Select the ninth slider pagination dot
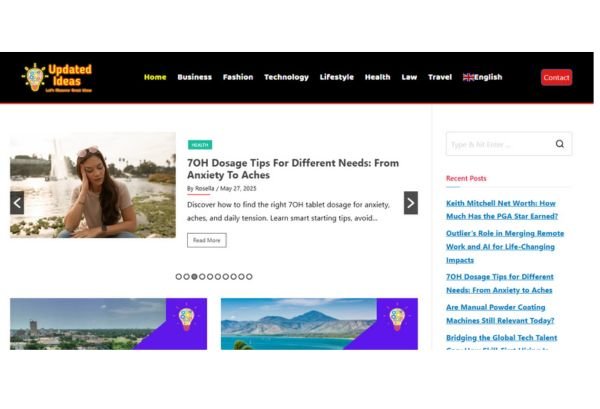The width and height of the screenshot is (600, 409). tap(241, 276)
